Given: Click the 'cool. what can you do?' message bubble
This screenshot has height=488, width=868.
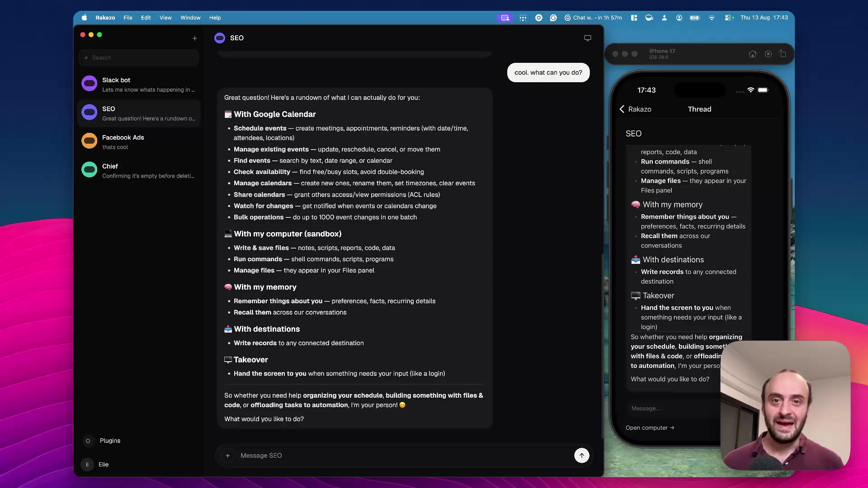Looking at the screenshot, I should (x=548, y=73).
